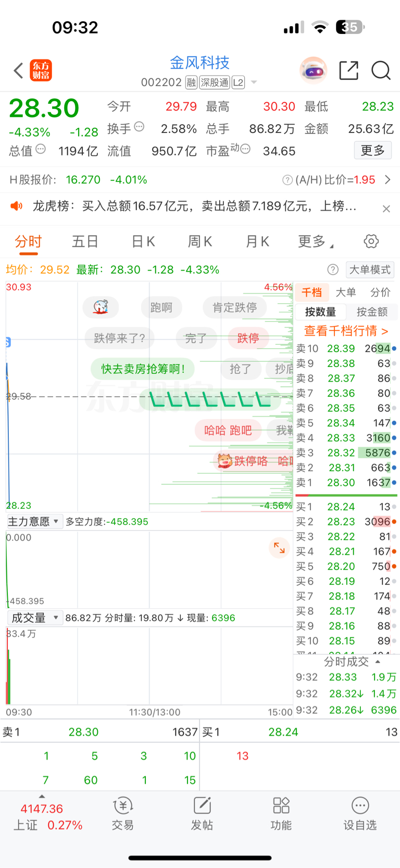Tap the 买2 28.23 order row
Viewport: 400px width, 868px height.
coord(346,522)
